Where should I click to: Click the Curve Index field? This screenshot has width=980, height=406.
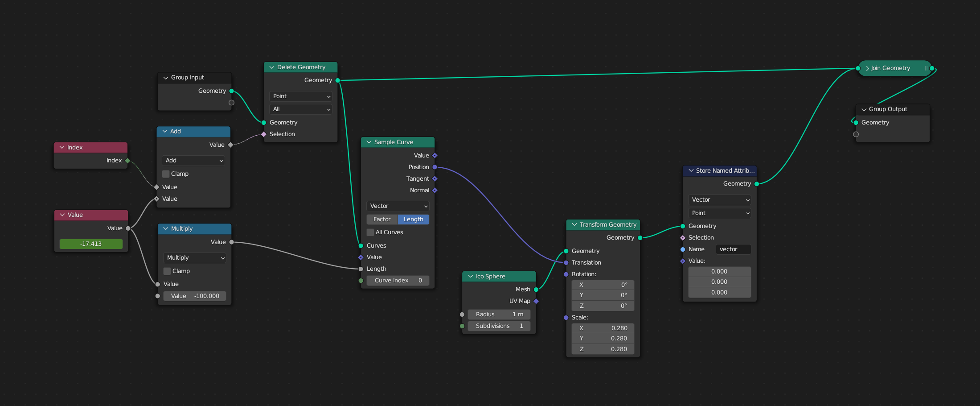click(x=398, y=281)
